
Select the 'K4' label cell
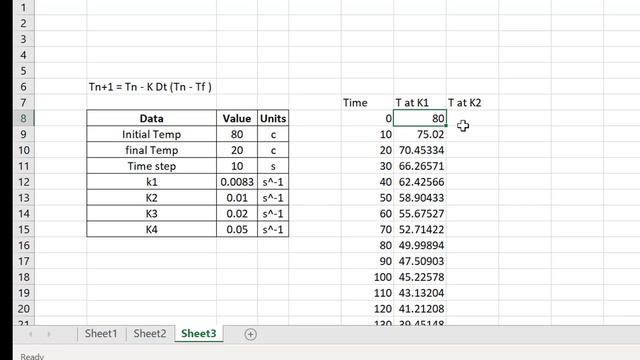coord(151,229)
